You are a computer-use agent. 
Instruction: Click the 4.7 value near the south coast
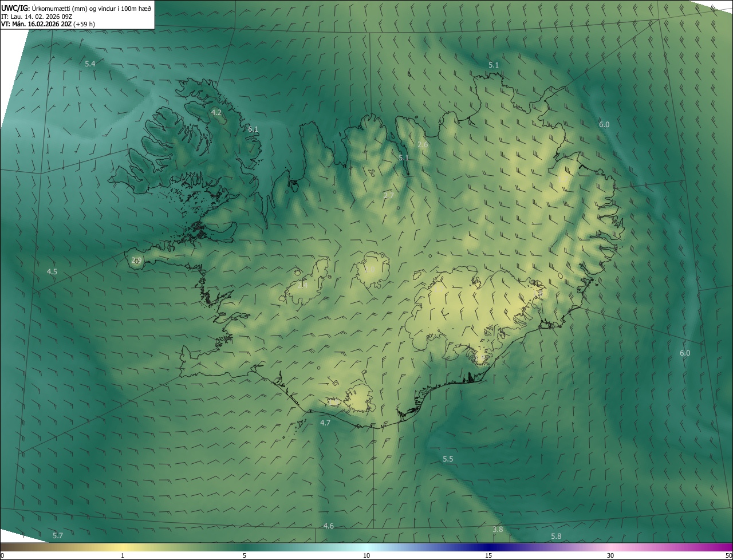(x=325, y=423)
